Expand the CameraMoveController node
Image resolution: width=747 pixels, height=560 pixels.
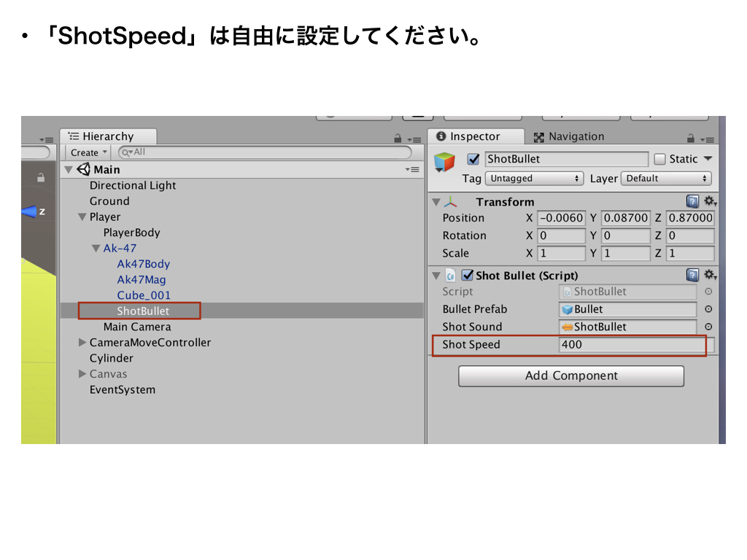click(82, 343)
